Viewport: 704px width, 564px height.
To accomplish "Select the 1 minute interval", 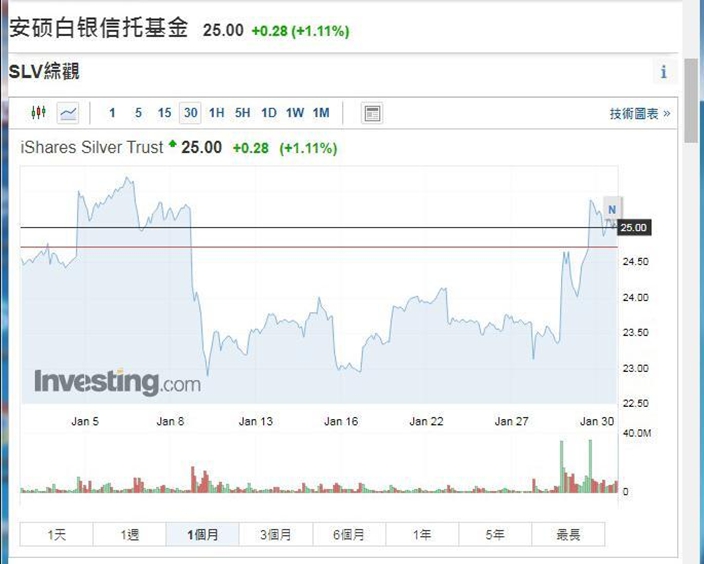I will [x=112, y=113].
